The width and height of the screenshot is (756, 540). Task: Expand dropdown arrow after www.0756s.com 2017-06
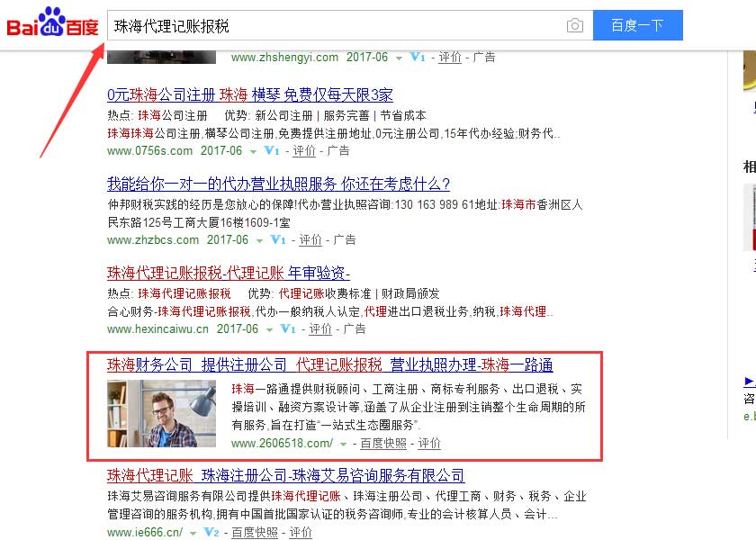click(253, 152)
